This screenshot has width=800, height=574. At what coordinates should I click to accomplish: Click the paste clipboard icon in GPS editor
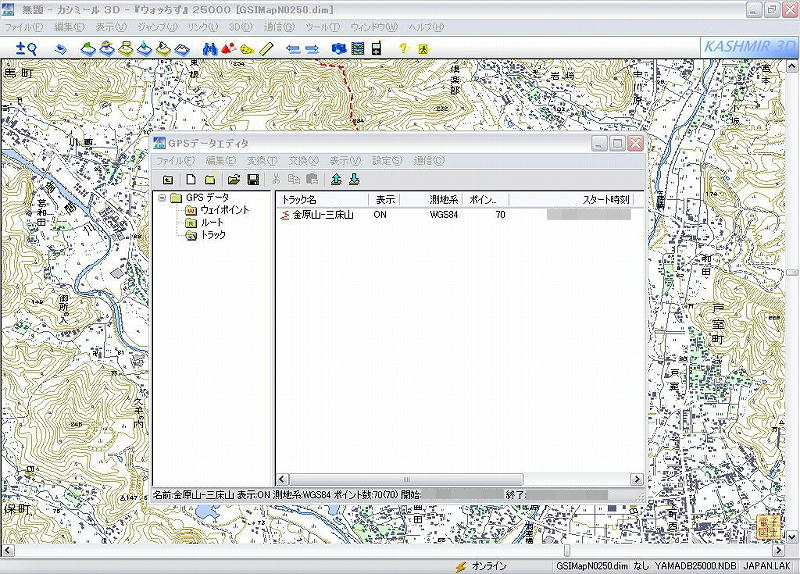pyautogui.click(x=312, y=179)
